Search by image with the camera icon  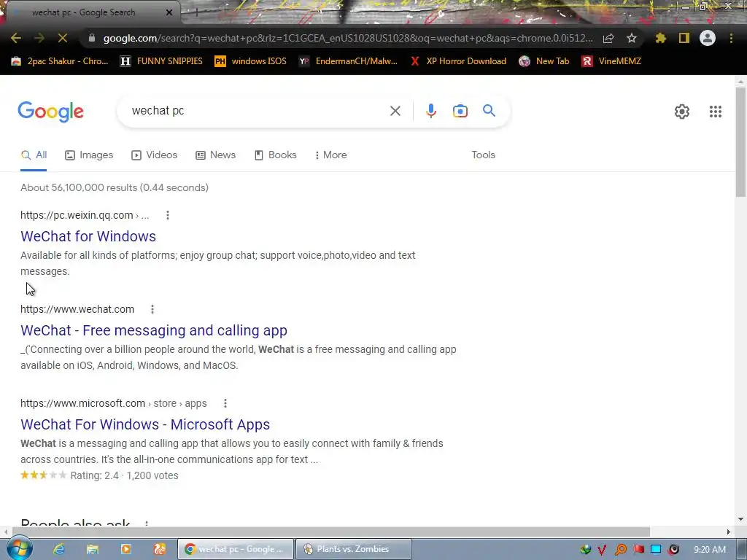[460, 111]
